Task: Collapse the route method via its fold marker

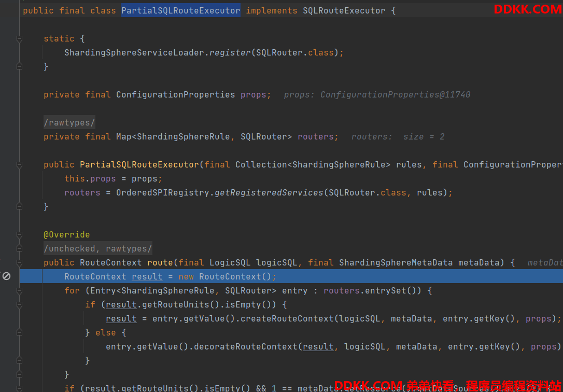Action: (19, 263)
